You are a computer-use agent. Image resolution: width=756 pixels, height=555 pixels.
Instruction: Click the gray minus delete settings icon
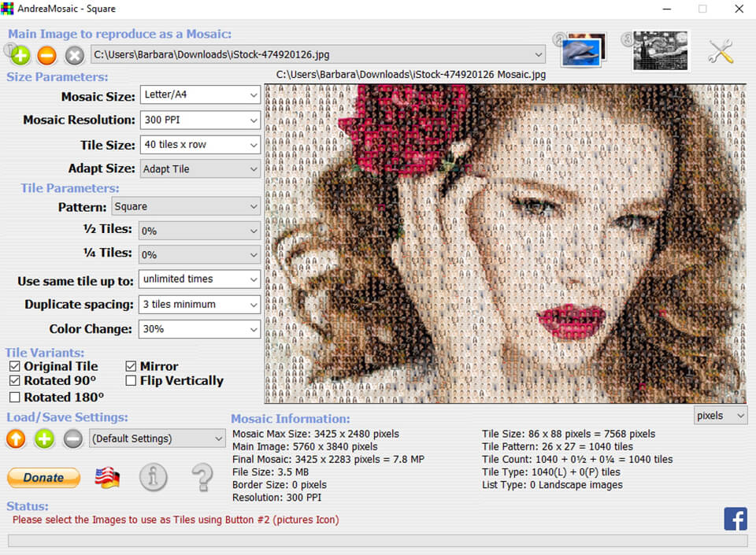click(72, 439)
